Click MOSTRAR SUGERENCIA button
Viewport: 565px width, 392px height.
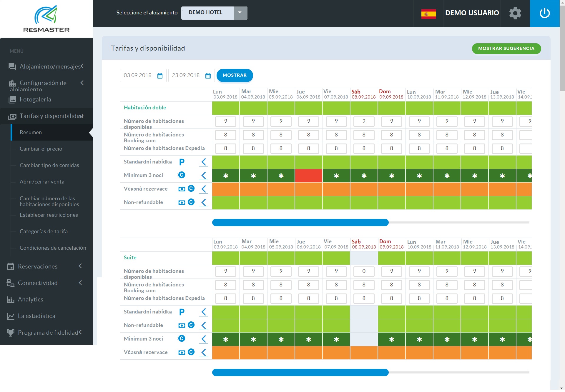point(506,48)
